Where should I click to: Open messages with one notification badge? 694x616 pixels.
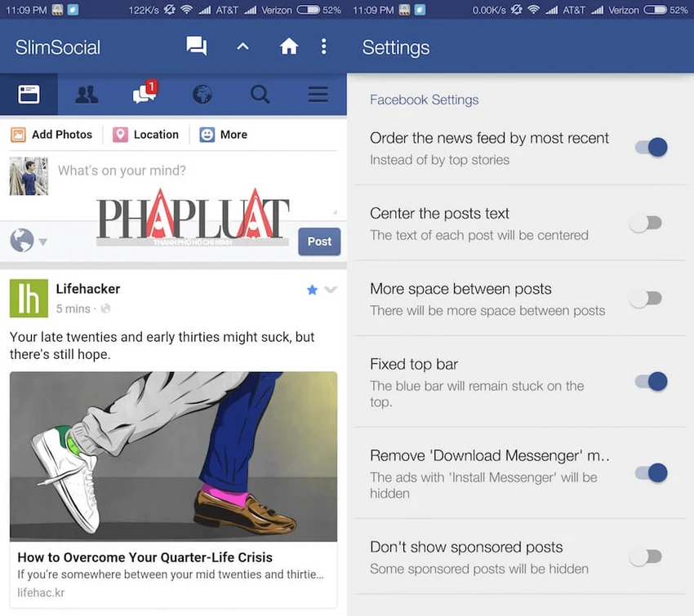click(145, 93)
